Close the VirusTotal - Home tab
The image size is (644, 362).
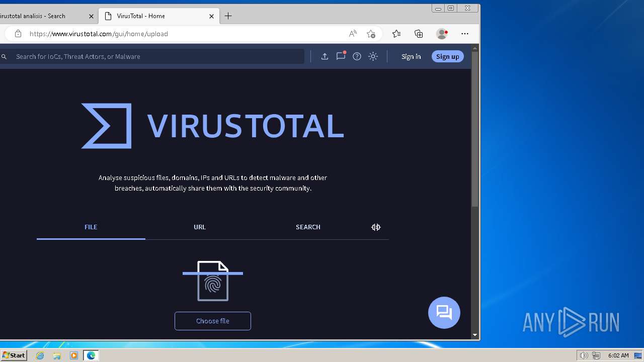click(211, 16)
